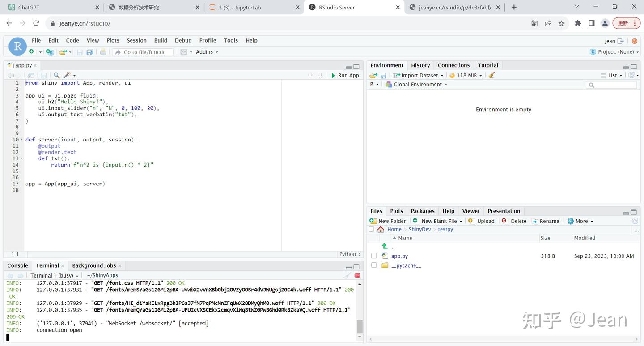Click the Run App play icon
644x346 pixels.
[333, 76]
